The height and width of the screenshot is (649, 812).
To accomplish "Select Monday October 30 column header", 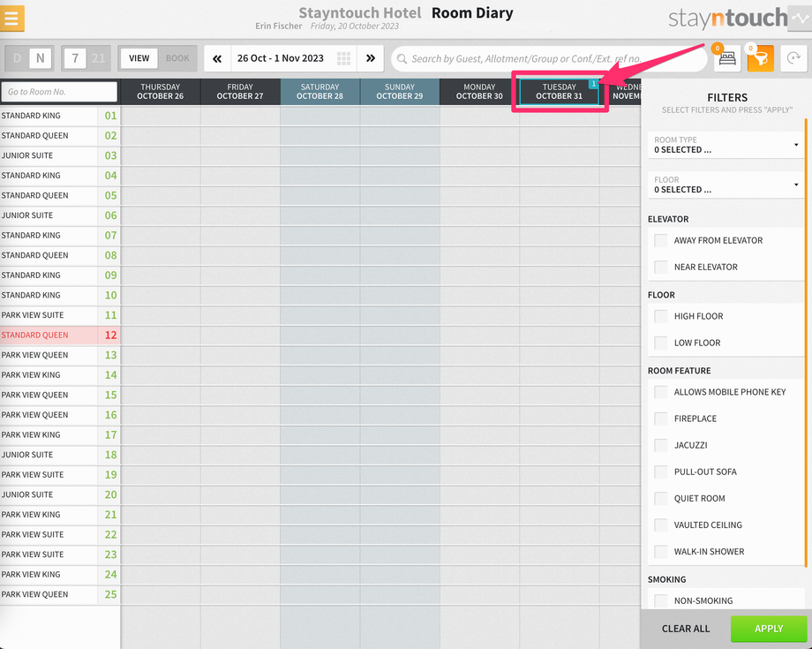I will pyautogui.click(x=479, y=92).
